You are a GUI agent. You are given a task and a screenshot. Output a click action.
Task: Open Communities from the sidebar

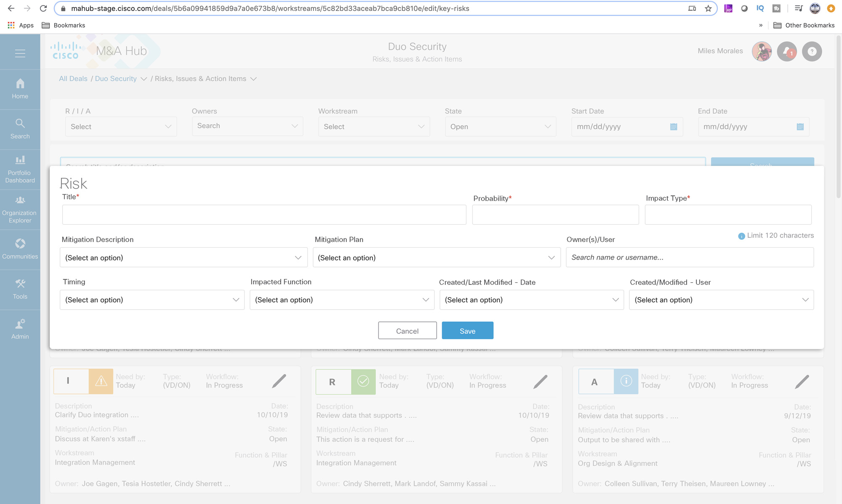(20, 249)
